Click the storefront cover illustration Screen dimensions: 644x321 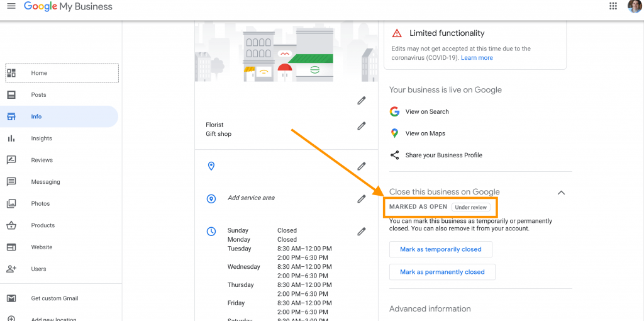[x=286, y=52]
